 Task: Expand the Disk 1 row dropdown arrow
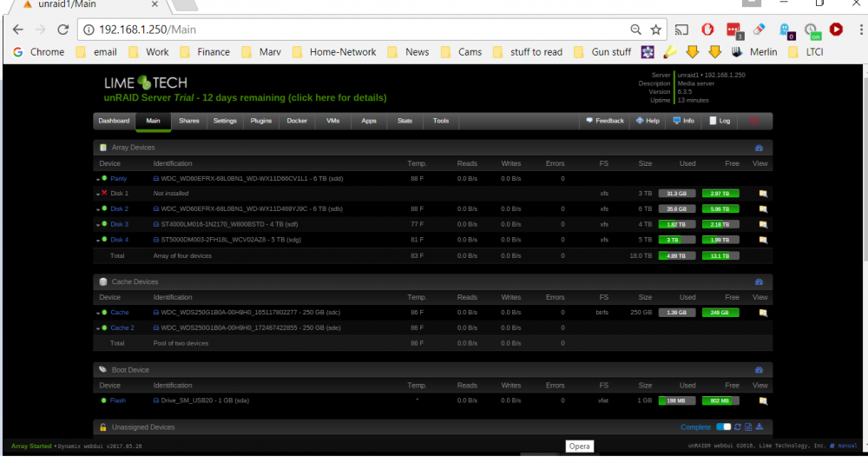[x=98, y=194]
